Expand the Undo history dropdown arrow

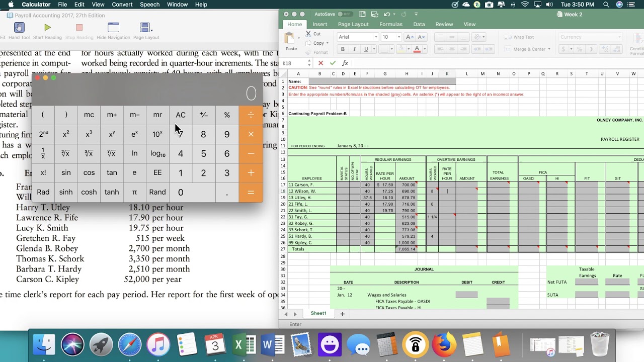pos(394,14)
